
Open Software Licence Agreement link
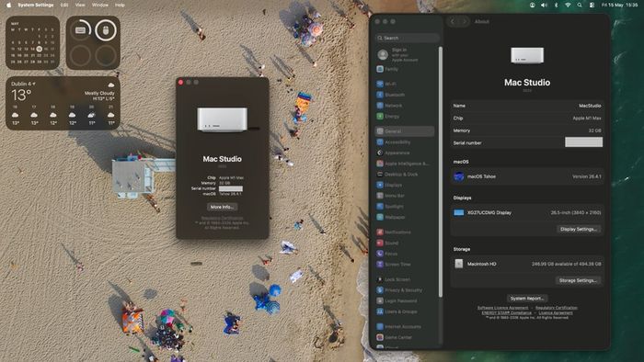click(502, 308)
